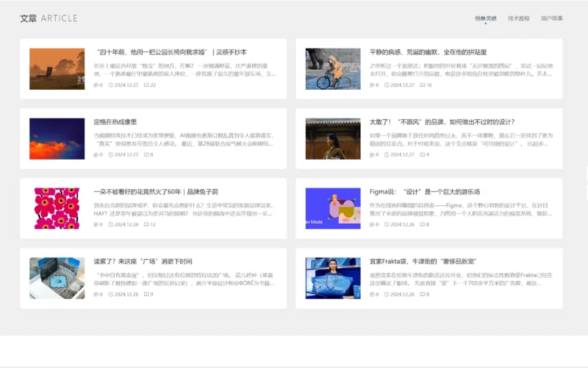
Task: Switch to the 用户故事 tab
Action: pyautogui.click(x=551, y=18)
